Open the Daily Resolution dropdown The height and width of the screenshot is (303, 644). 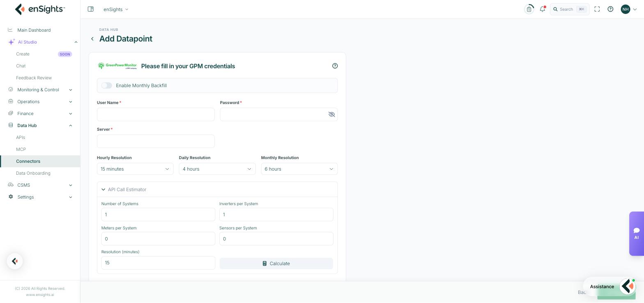click(217, 169)
